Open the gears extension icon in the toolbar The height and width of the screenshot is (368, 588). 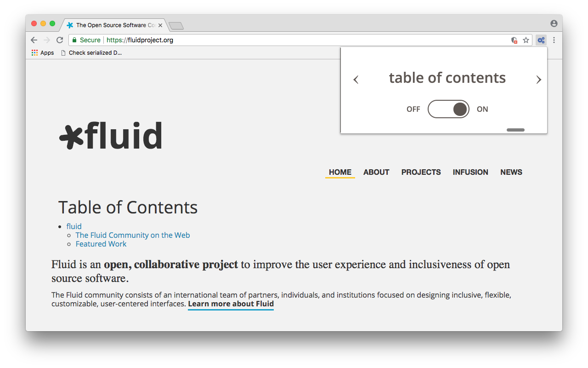[x=541, y=40]
